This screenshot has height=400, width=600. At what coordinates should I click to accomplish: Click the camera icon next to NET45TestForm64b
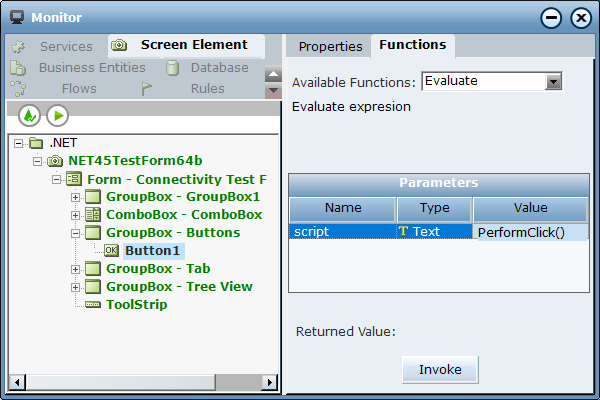(55, 161)
